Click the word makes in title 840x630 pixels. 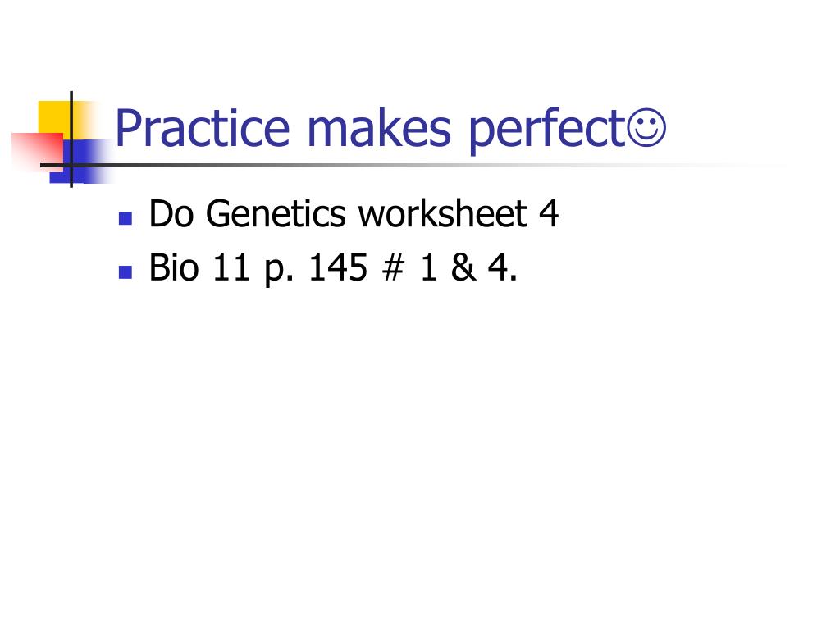tap(379, 128)
